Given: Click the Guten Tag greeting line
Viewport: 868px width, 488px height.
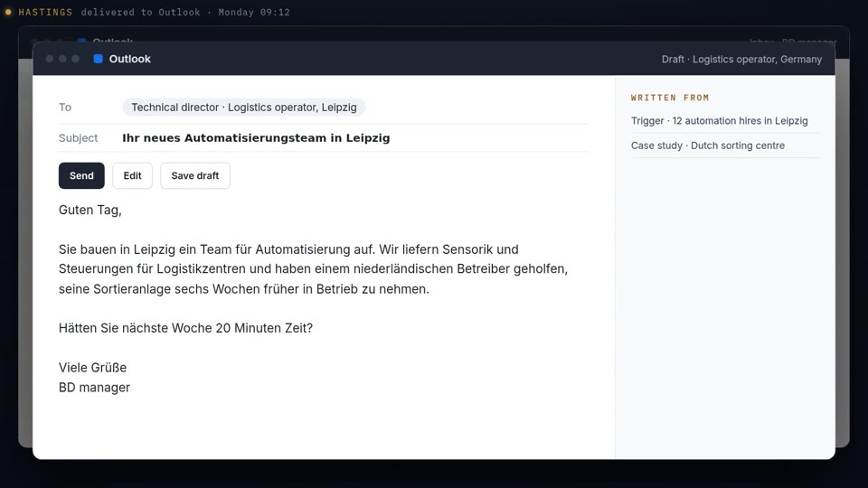Looking at the screenshot, I should (x=90, y=211).
